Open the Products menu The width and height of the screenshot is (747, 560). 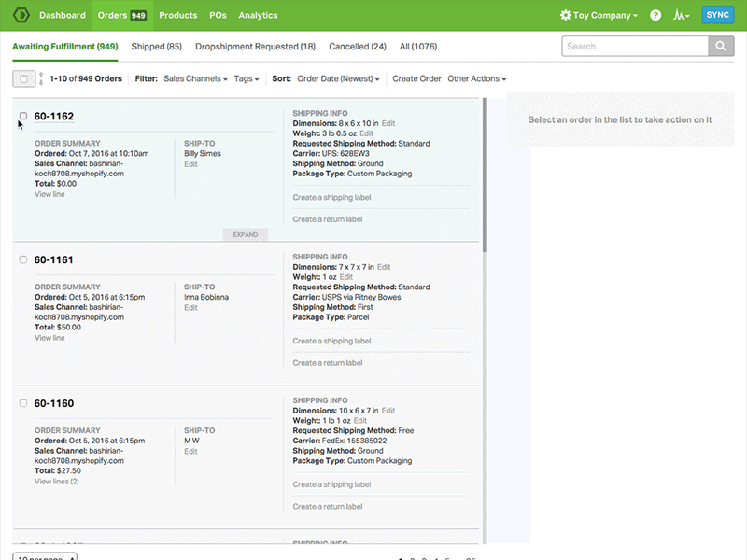(x=177, y=15)
